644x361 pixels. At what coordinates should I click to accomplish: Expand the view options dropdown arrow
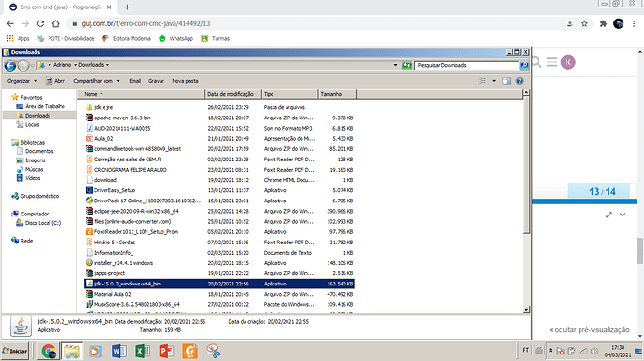(x=494, y=81)
